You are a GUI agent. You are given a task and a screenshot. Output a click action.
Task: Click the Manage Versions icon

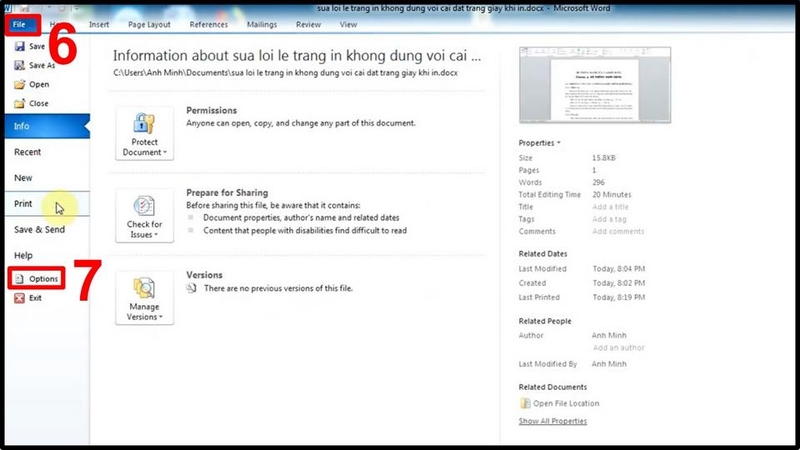coord(144,288)
